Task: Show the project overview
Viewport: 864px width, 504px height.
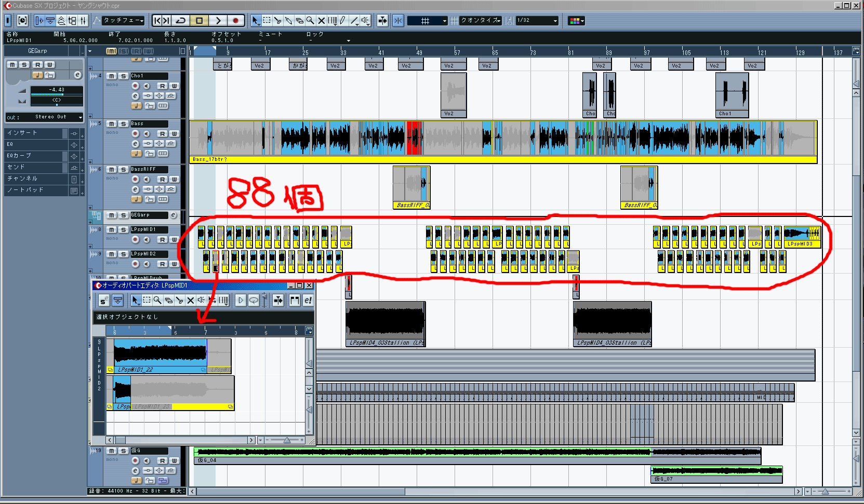Action: 61,21
